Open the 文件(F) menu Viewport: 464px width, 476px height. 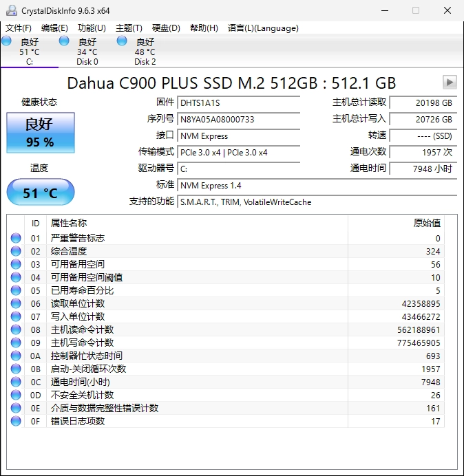coord(19,28)
